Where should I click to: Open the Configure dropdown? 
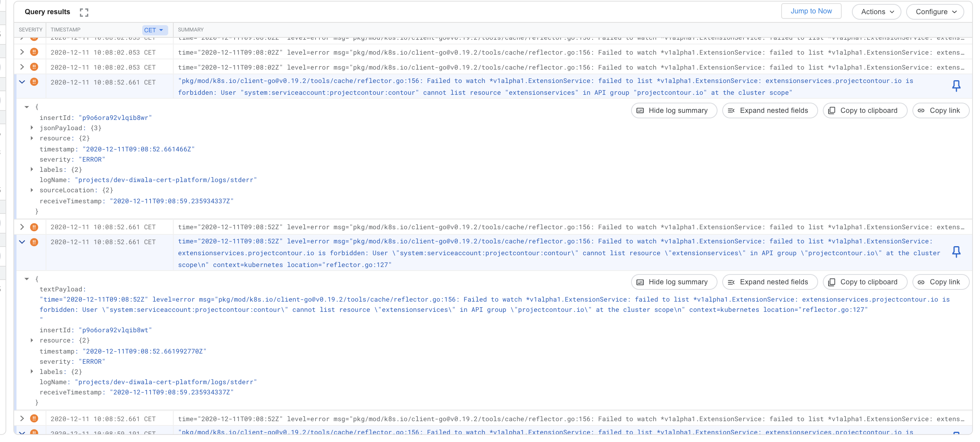tap(935, 12)
